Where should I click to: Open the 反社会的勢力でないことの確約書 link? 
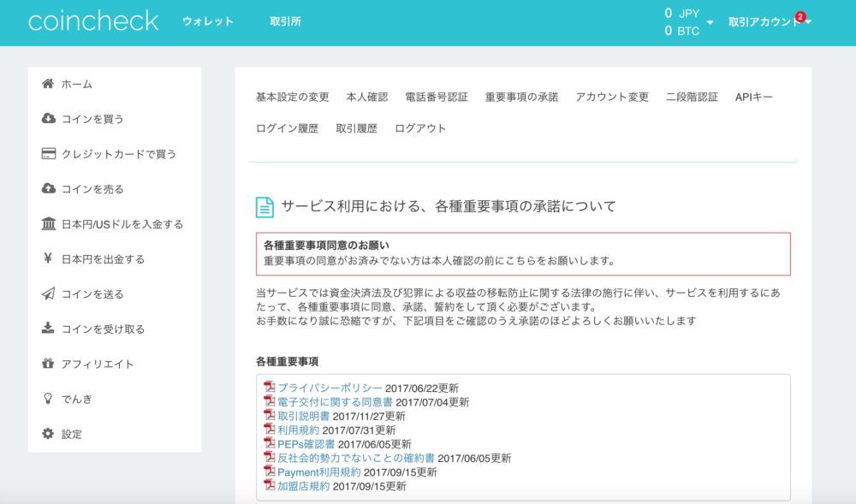[356, 458]
